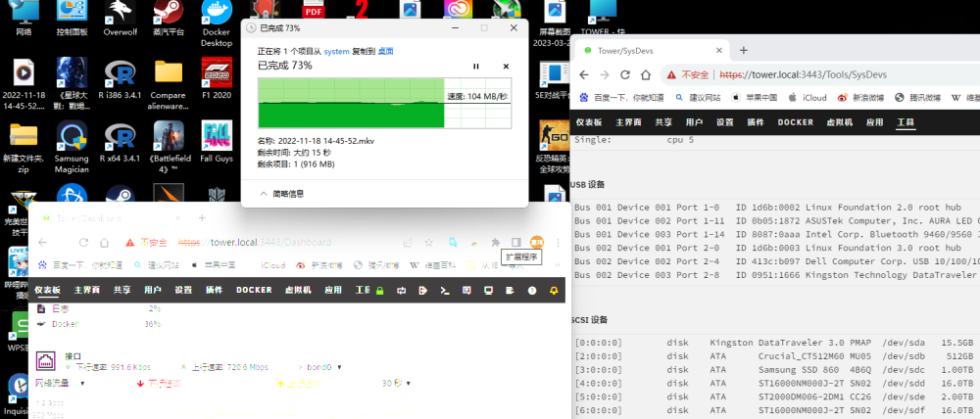Image resolution: width=980 pixels, height=419 pixels.
Task: Open 新浪微博 bookmark in SysDevs window
Action: [860, 98]
